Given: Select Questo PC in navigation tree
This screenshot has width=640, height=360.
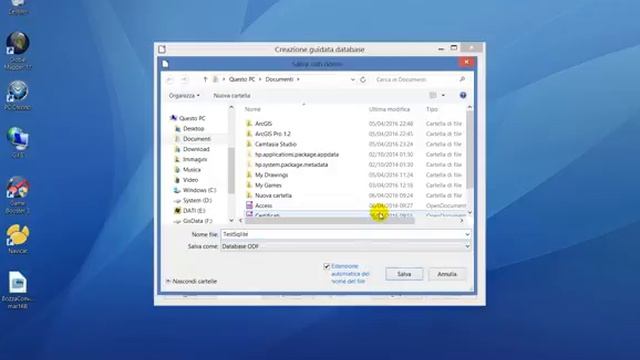Looking at the screenshot, I should click(x=192, y=118).
